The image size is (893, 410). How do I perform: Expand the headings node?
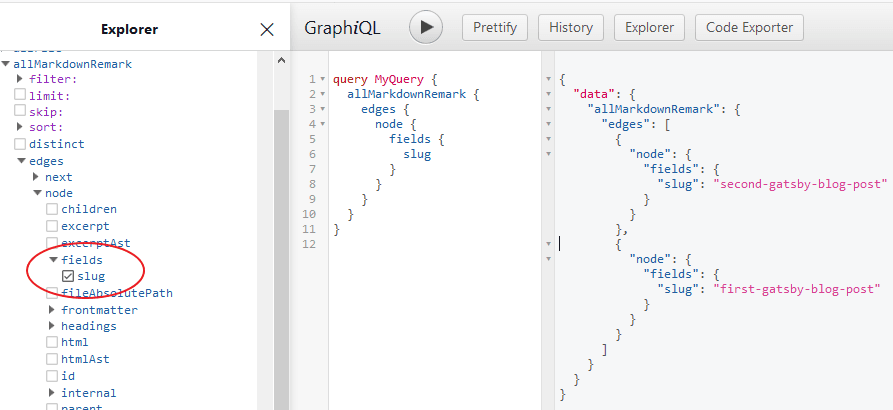tap(52, 326)
